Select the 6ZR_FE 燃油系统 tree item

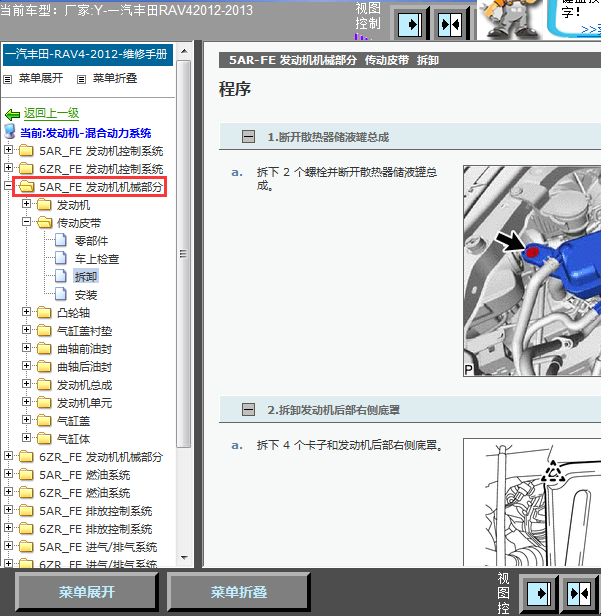(x=84, y=493)
